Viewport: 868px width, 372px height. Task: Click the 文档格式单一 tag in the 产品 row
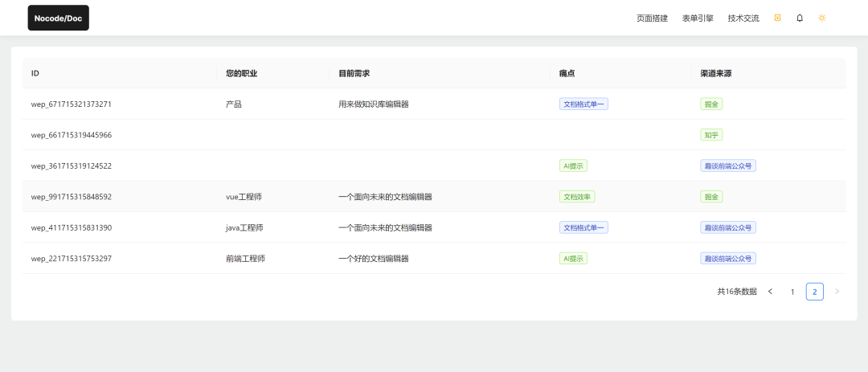click(583, 104)
